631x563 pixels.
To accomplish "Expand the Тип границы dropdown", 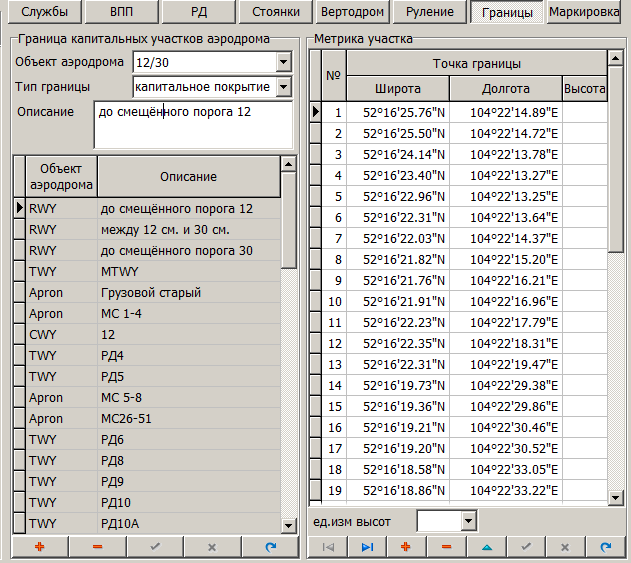I will click(x=283, y=87).
